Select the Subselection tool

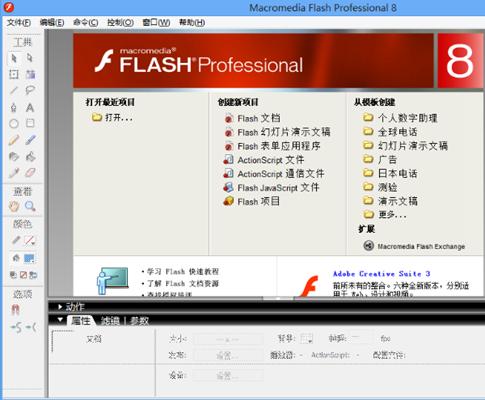[x=30, y=58]
